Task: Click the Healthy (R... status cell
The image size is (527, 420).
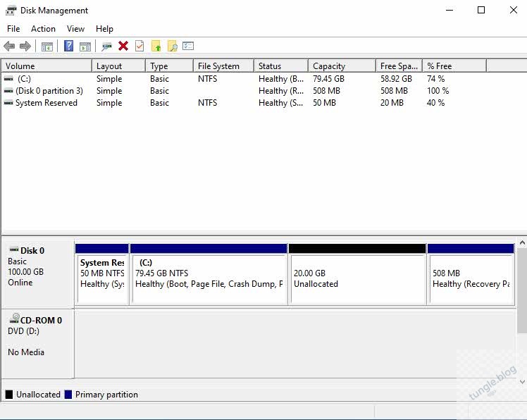Action: point(281,91)
